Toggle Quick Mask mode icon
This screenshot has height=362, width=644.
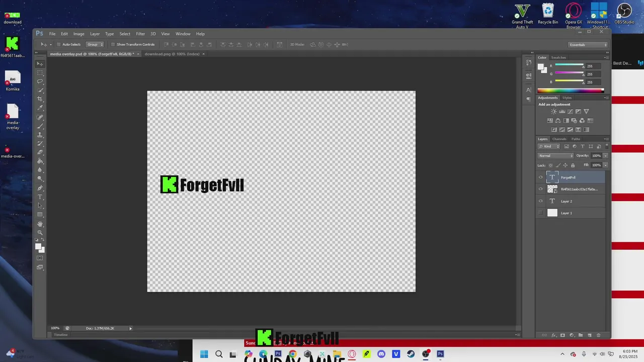(40, 258)
